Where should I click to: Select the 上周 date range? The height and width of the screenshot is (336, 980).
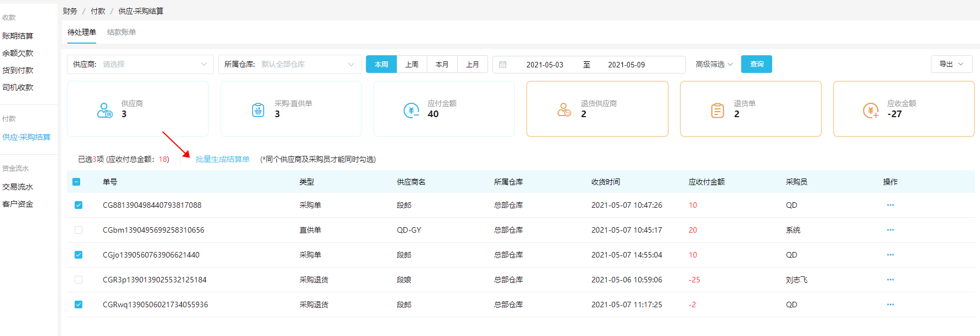point(412,64)
